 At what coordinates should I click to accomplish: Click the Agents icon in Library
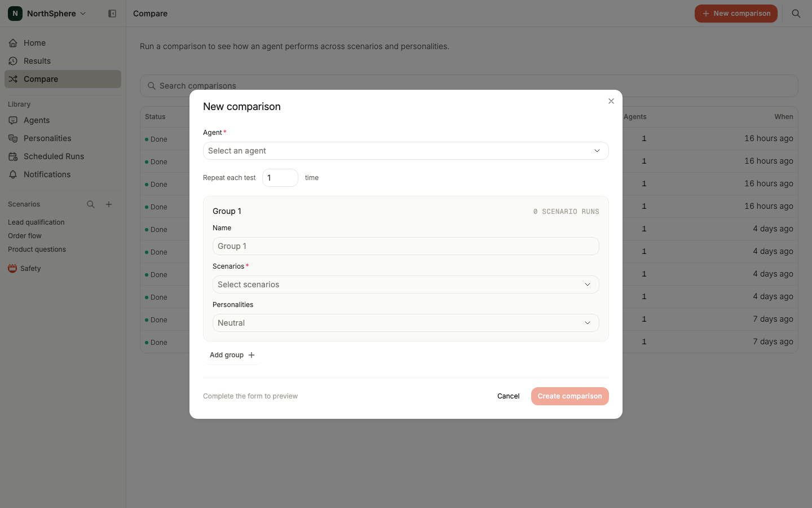13,120
